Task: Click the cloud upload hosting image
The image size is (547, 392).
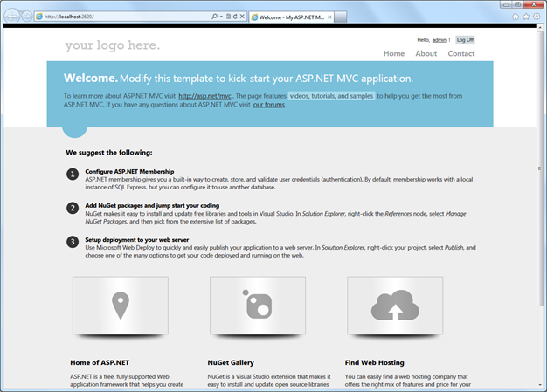Action: [x=394, y=306]
